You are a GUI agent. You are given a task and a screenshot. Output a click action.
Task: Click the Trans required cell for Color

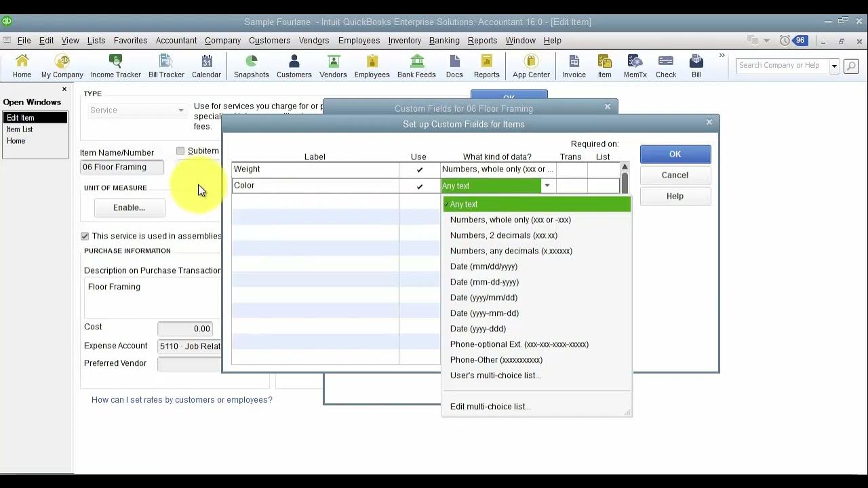tap(571, 186)
